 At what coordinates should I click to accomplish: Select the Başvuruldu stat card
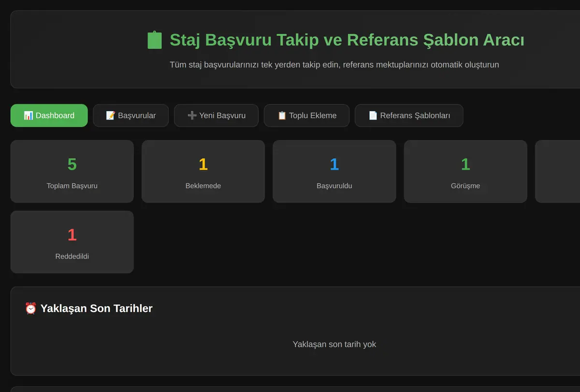(x=334, y=172)
